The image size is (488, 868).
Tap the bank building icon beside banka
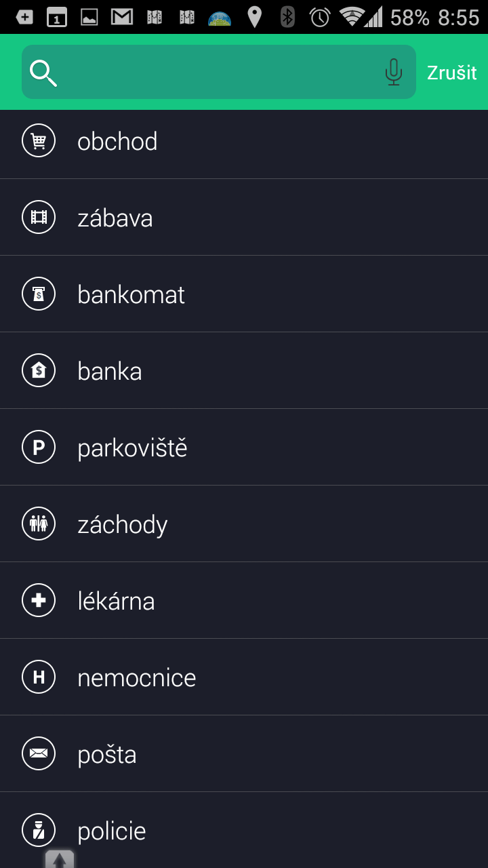pos(39,371)
